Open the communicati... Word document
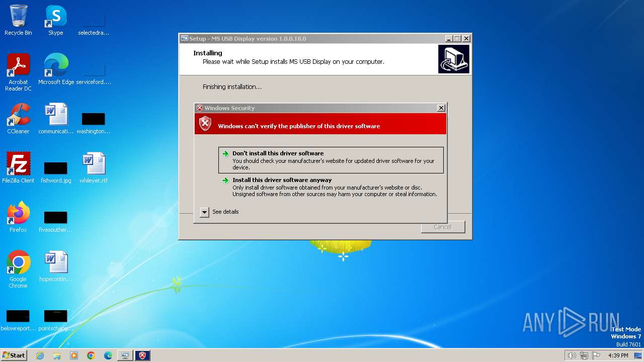The width and height of the screenshot is (644, 362). coord(56,119)
